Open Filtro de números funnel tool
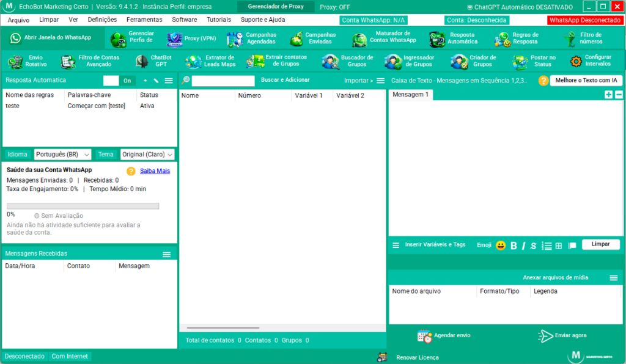 pos(583,38)
